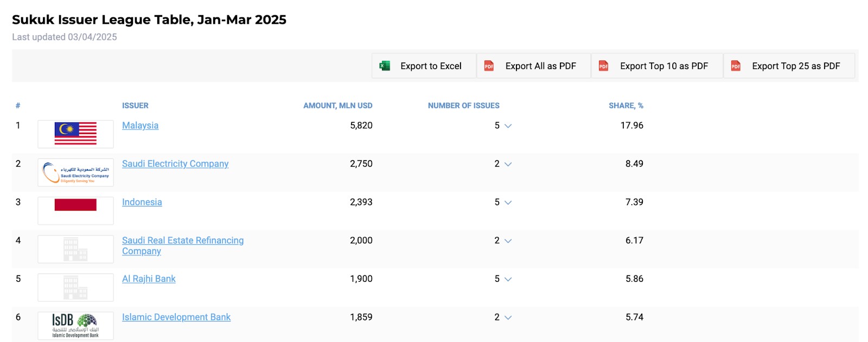
Task: Expand Al Rajhi Bank's issues chevron
Action: (508, 279)
